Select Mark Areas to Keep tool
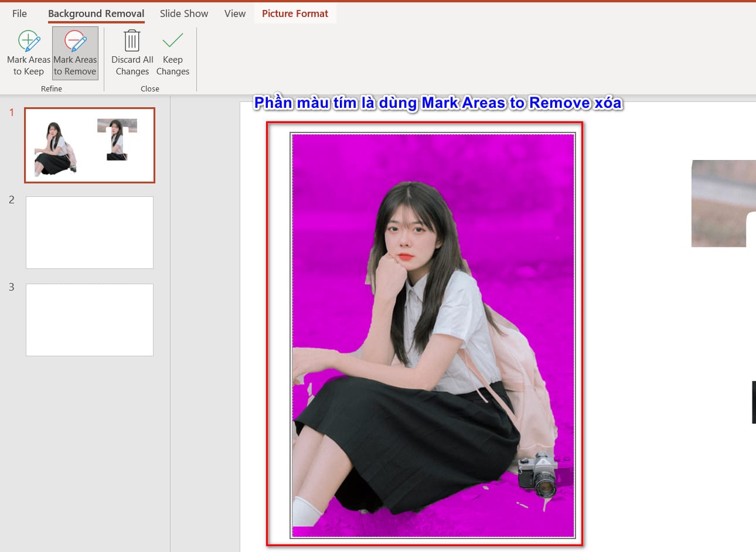 [x=28, y=53]
